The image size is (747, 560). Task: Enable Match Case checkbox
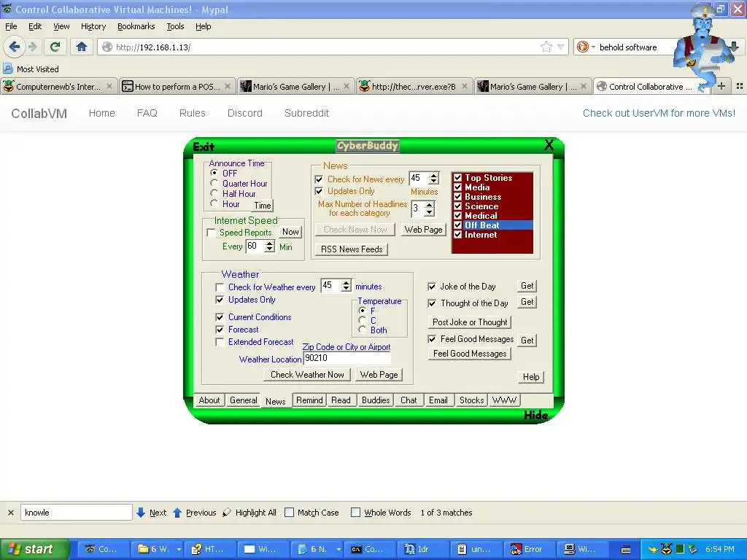pyautogui.click(x=289, y=513)
